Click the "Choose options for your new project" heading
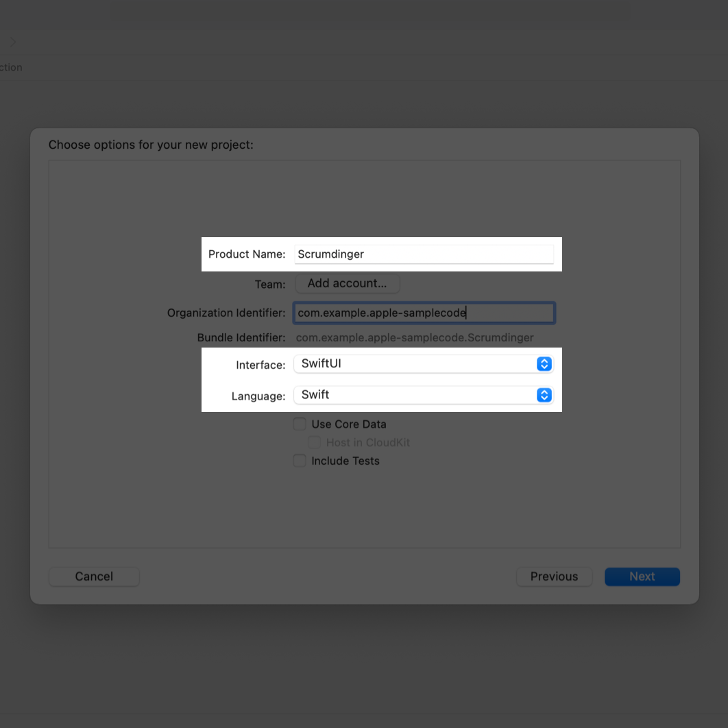728x728 pixels. 151,145
